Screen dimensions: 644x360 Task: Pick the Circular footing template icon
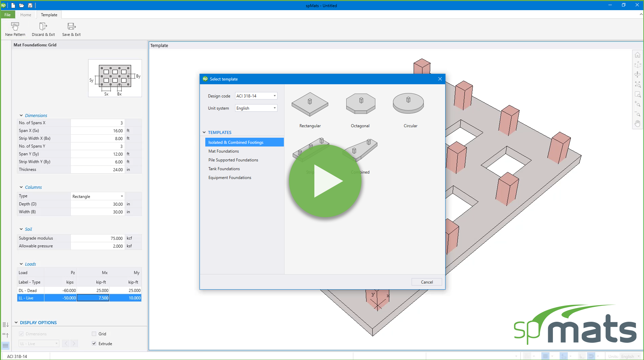tap(408, 104)
